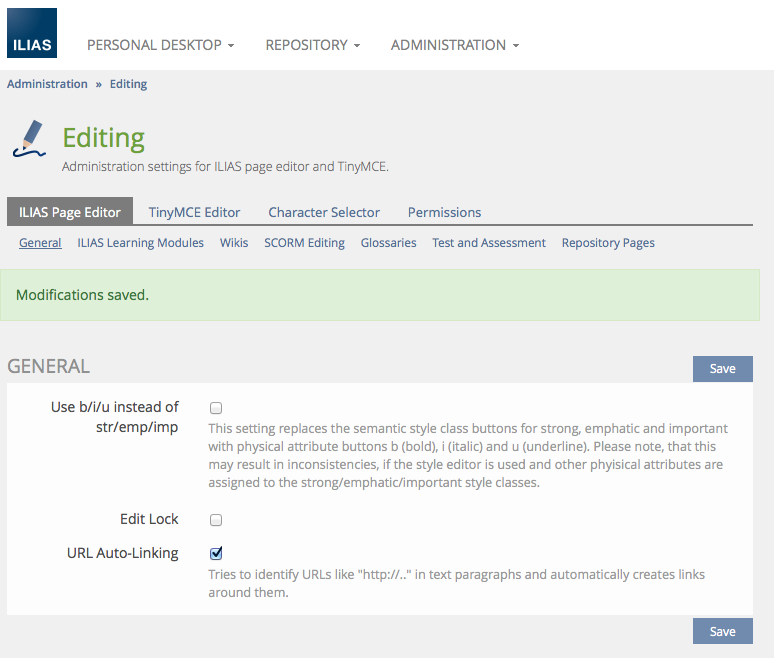774x658 pixels.
Task: Click the Administration breadcrumb link
Action: pyautogui.click(x=47, y=84)
